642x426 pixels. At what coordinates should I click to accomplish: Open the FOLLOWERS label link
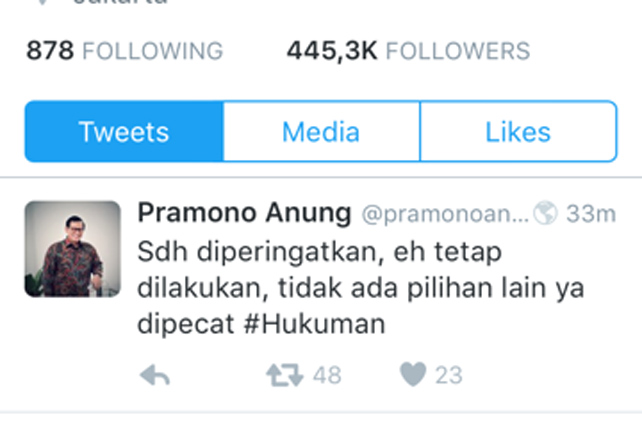coord(458,51)
